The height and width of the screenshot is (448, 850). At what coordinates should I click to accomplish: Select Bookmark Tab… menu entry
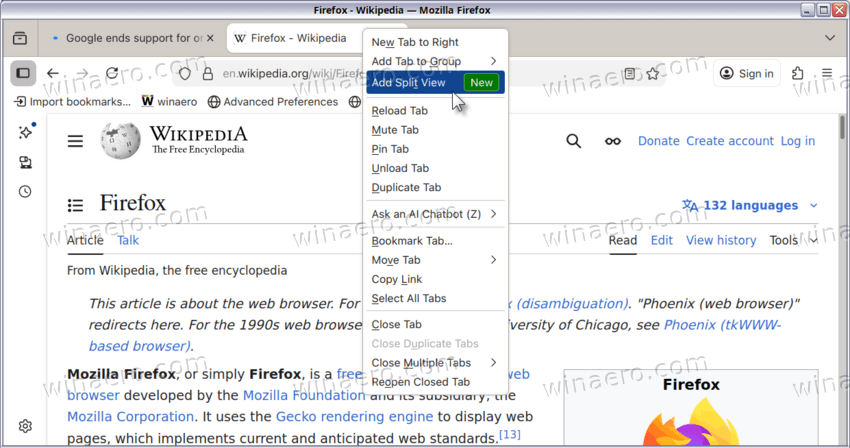click(435, 241)
